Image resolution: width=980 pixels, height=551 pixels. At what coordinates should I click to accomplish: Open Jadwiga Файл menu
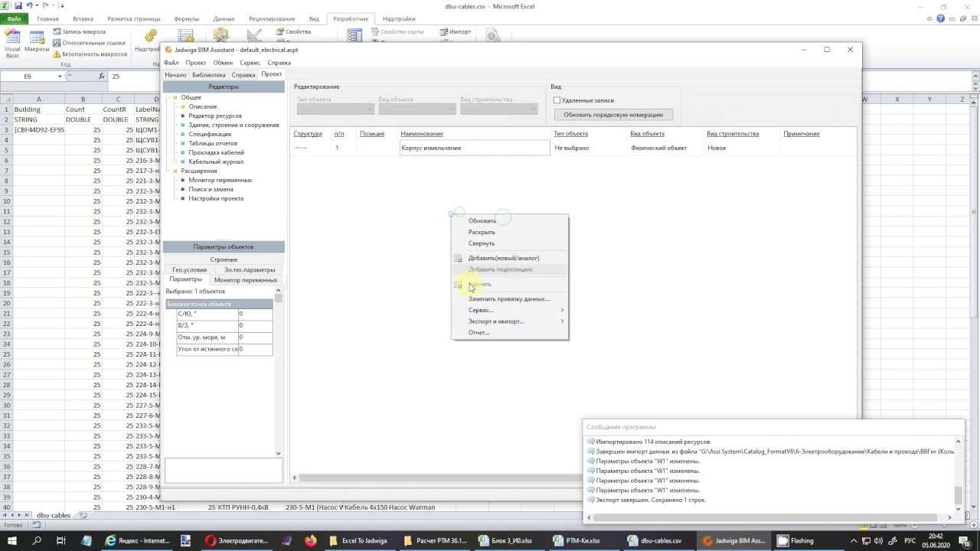[x=171, y=63]
